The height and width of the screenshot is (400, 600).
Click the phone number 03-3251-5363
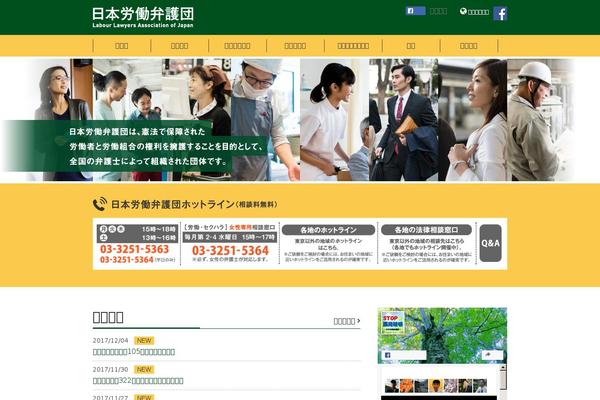(x=134, y=249)
